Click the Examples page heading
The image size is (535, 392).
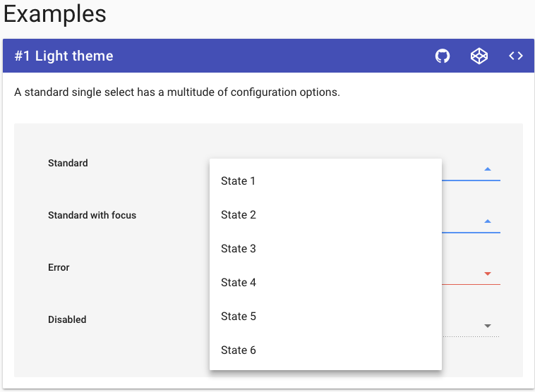55,14
